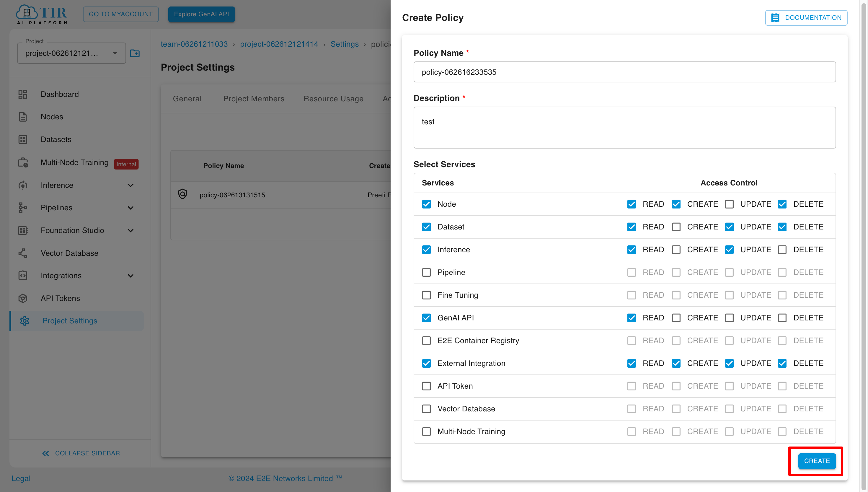868x492 pixels.
Task: Click the Datasets icon in sidebar
Action: coord(23,140)
